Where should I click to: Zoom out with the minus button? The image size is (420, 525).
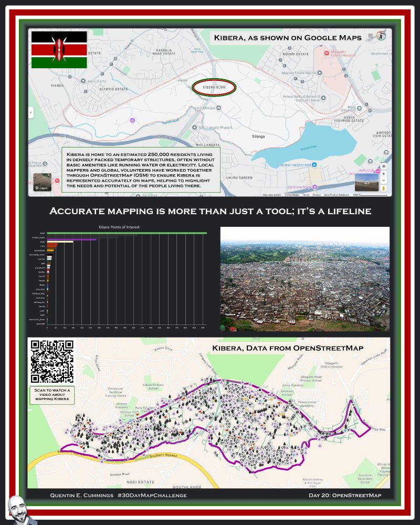[x=384, y=181]
